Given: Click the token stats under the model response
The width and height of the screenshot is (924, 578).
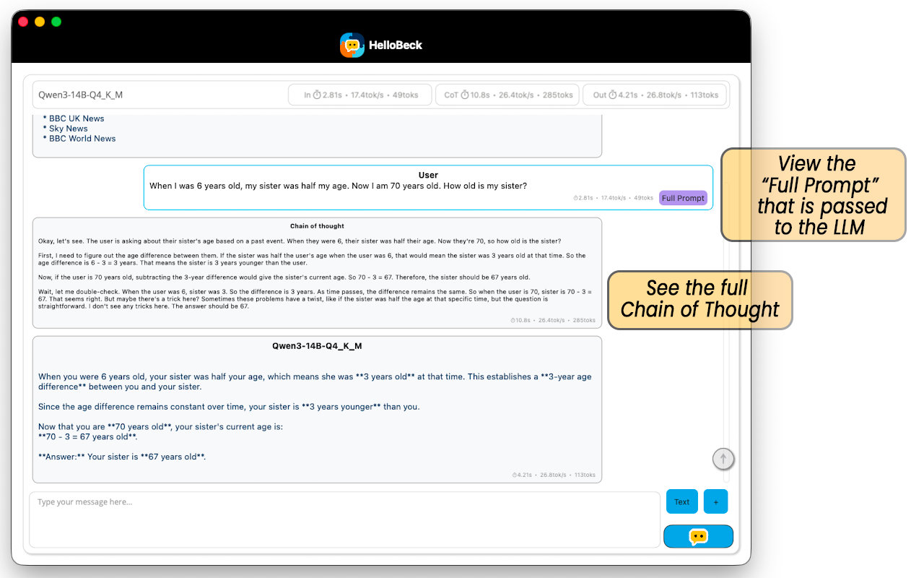Looking at the screenshot, I should [x=554, y=475].
